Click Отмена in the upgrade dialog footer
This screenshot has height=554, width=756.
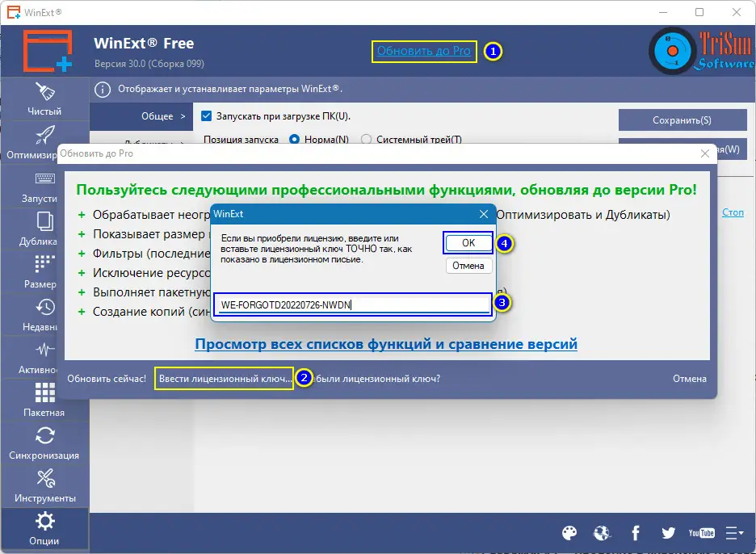[690, 379]
